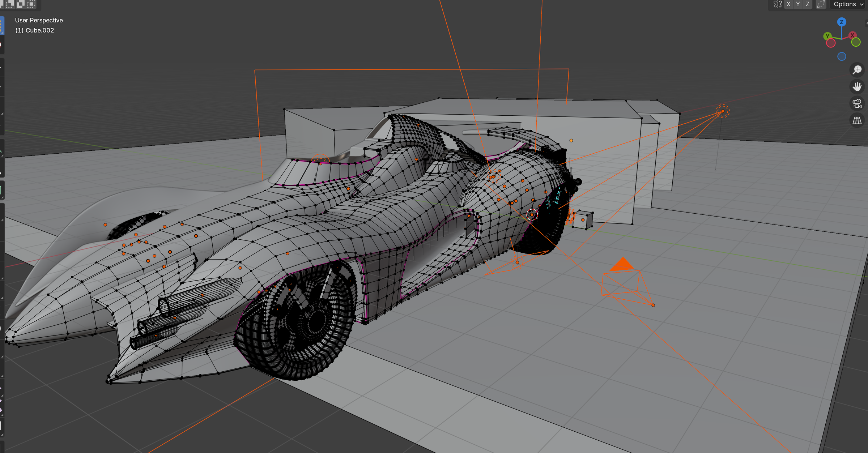Select the point light at far right
Screen dimensions: 868x453
coord(723,111)
